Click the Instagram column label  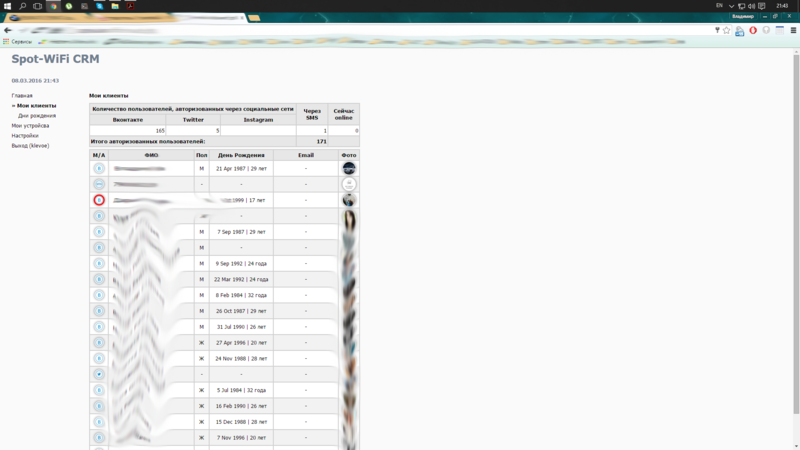[x=258, y=120]
